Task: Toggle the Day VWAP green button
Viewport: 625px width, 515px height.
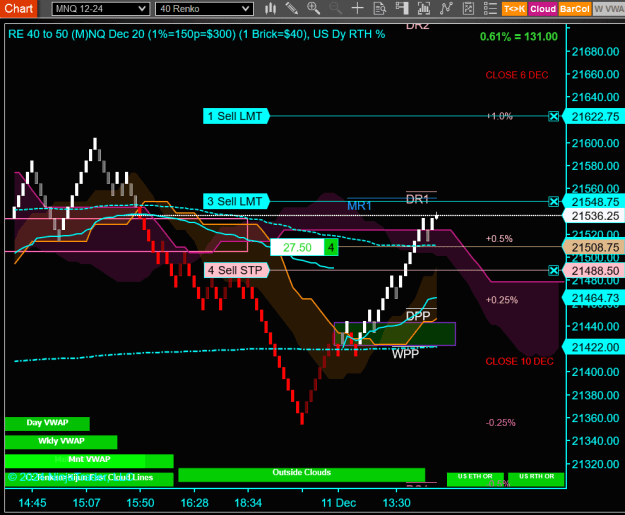Action: coord(47,423)
